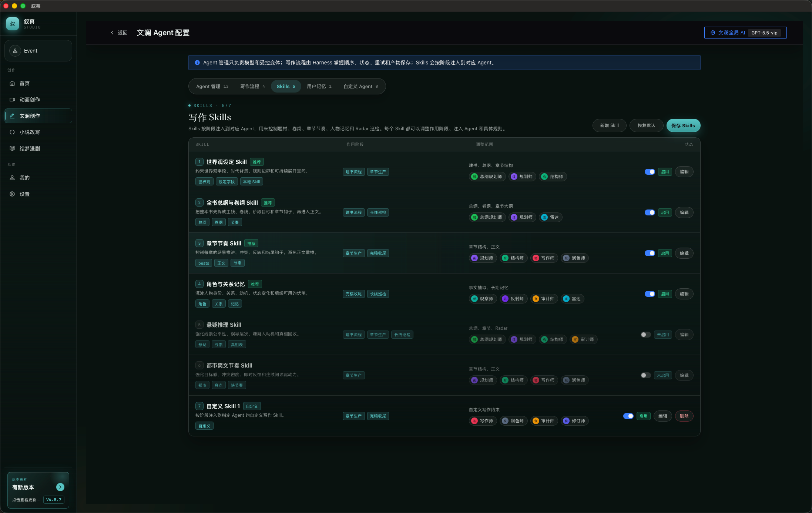Image resolution: width=812 pixels, height=513 pixels.
Task: Open the 文澜全局 AI model selector
Action: pos(745,33)
